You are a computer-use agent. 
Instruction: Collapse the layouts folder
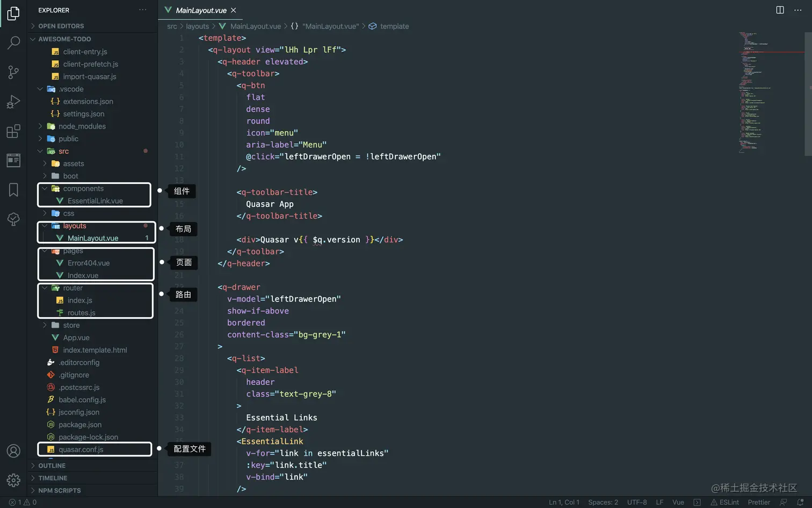(92, 226)
